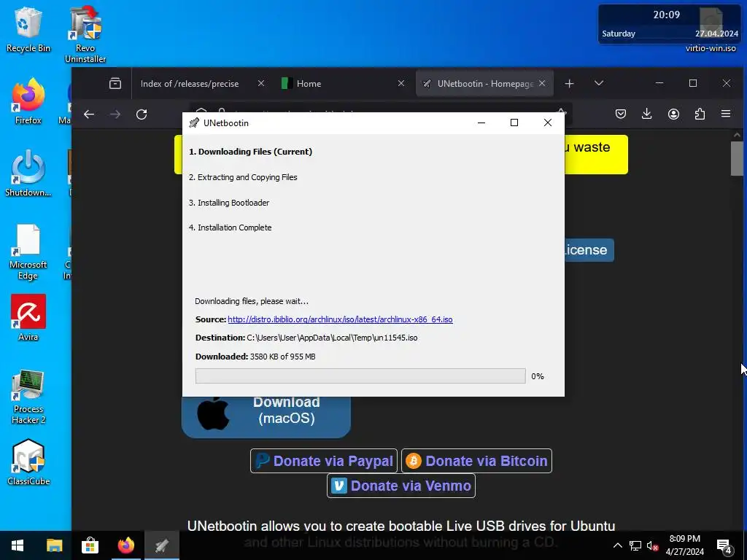Image resolution: width=747 pixels, height=560 pixels.
Task: Launch the Process Hacker 2 desktop shortcut
Action: 28,397
